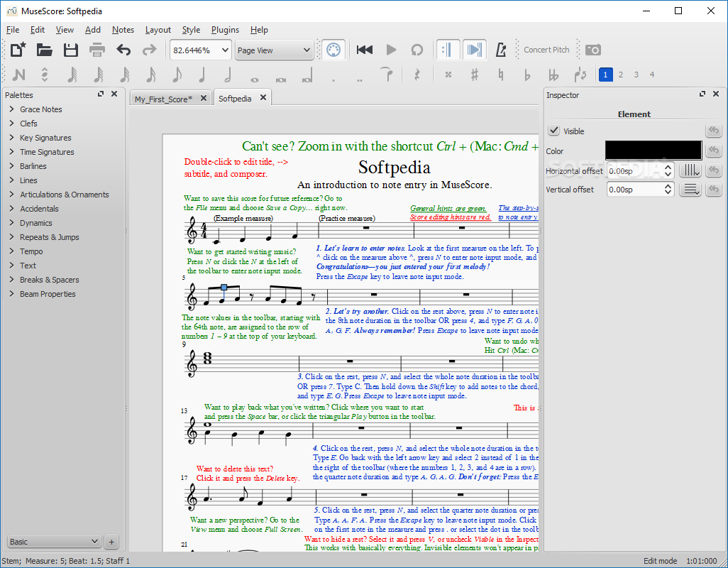Toggle Concert Pitch button
The height and width of the screenshot is (568, 728).
coord(546,50)
